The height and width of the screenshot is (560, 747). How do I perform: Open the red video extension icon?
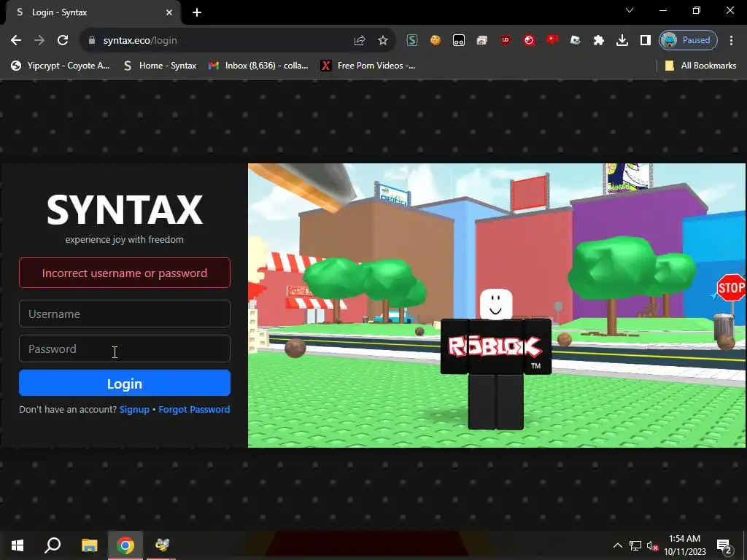pos(552,40)
